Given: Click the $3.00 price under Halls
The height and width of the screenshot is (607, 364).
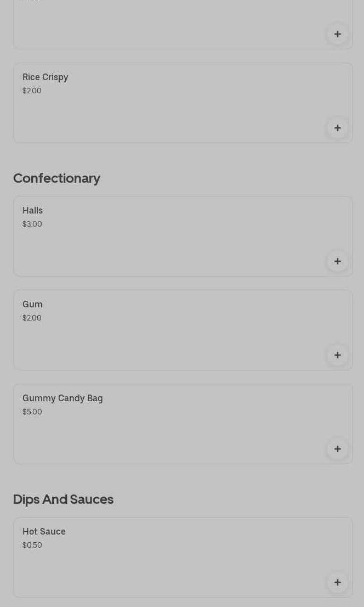Looking at the screenshot, I should pyautogui.click(x=32, y=224).
